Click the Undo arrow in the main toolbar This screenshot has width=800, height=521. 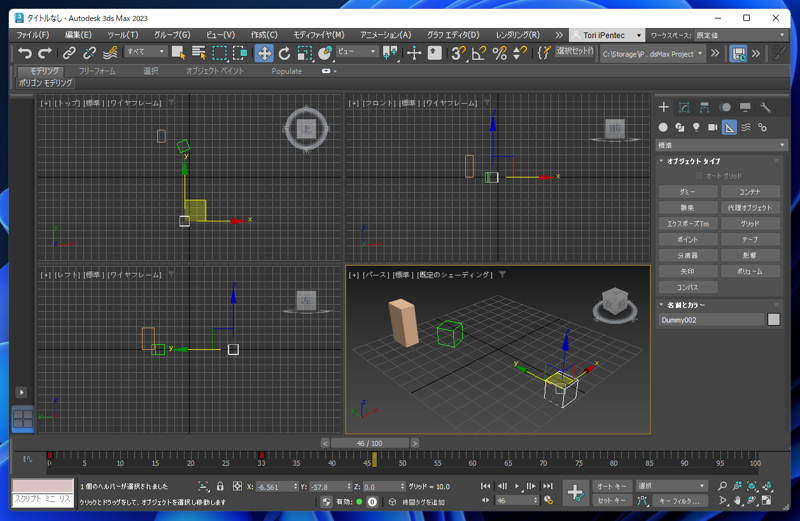pyautogui.click(x=25, y=53)
